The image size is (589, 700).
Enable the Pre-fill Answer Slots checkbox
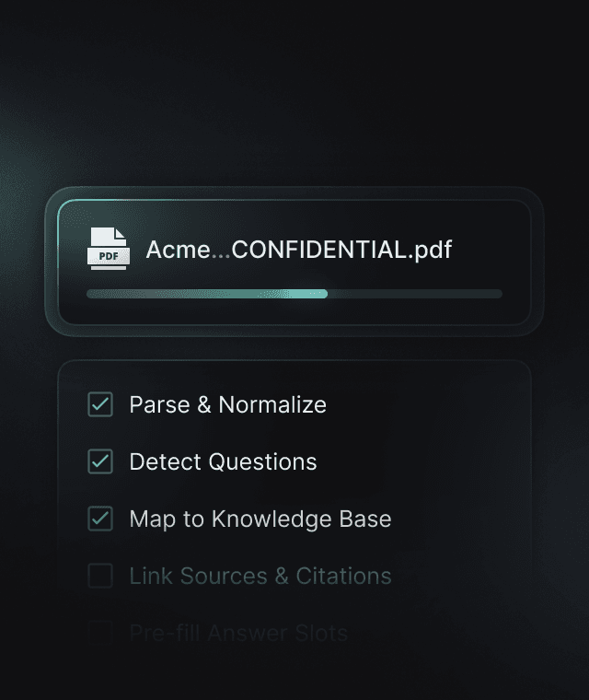[x=100, y=633]
